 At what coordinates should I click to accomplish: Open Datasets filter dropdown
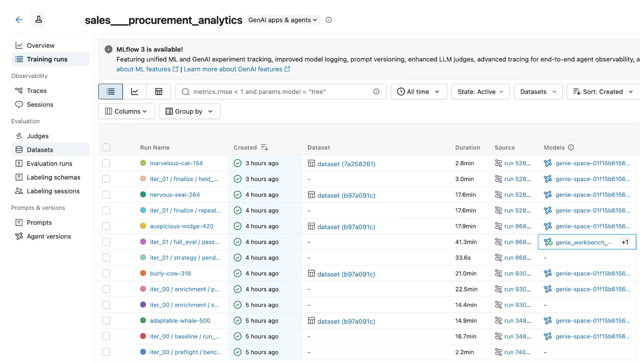tap(538, 91)
